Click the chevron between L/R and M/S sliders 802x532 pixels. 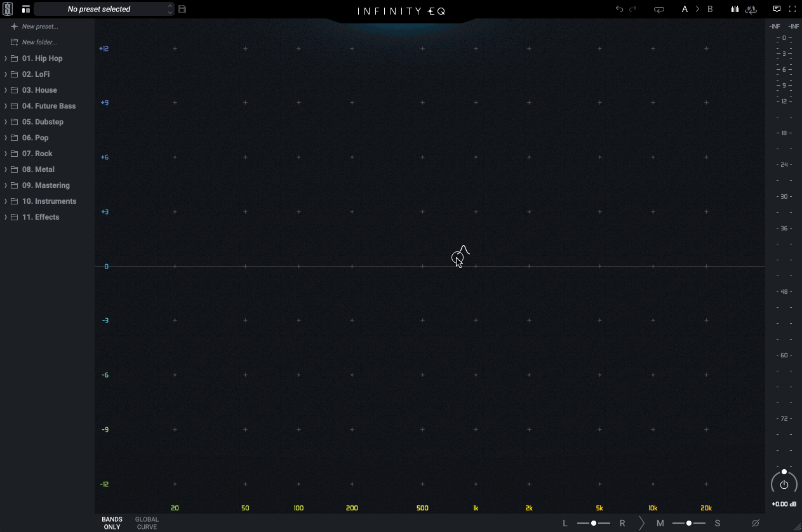[x=642, y=523]
